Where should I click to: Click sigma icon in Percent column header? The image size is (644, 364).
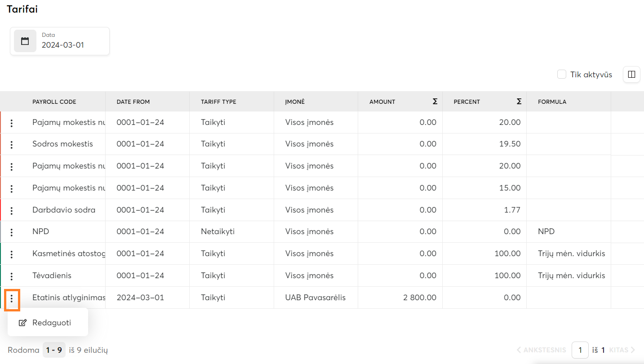(519, 102)
